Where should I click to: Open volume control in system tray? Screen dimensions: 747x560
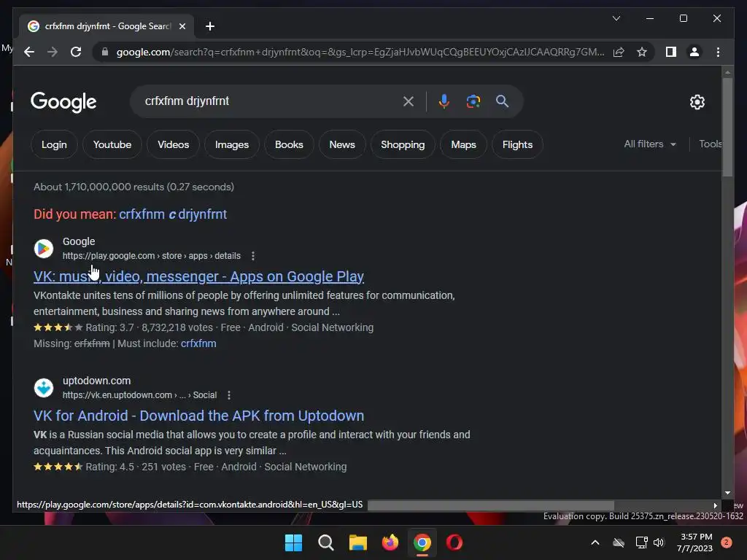coord(659,542)
